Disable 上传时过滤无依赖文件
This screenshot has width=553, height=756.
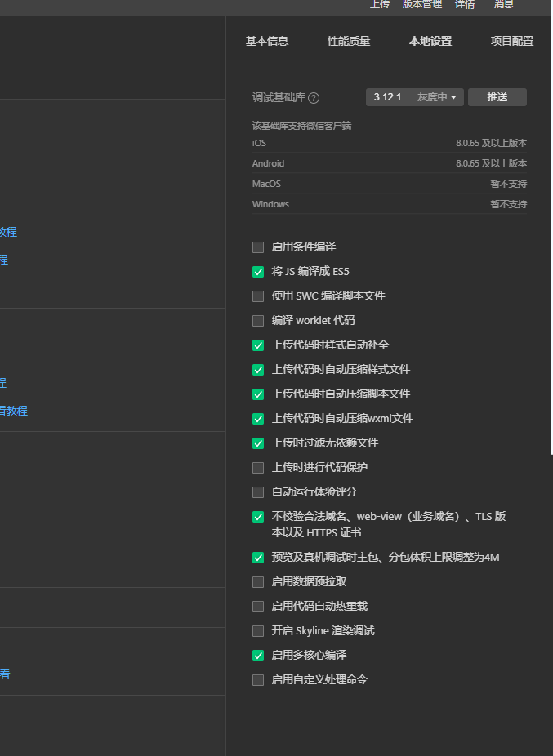258,443
